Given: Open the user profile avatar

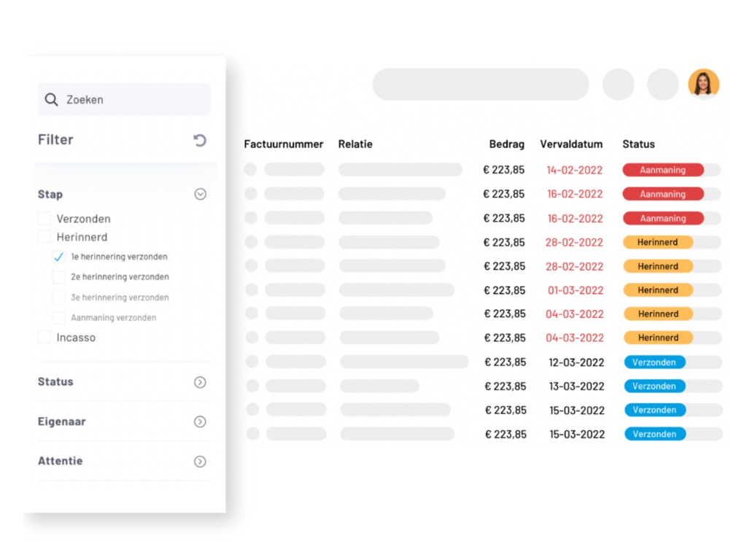Looking at the screenshot, I should (x=703, y=85).
